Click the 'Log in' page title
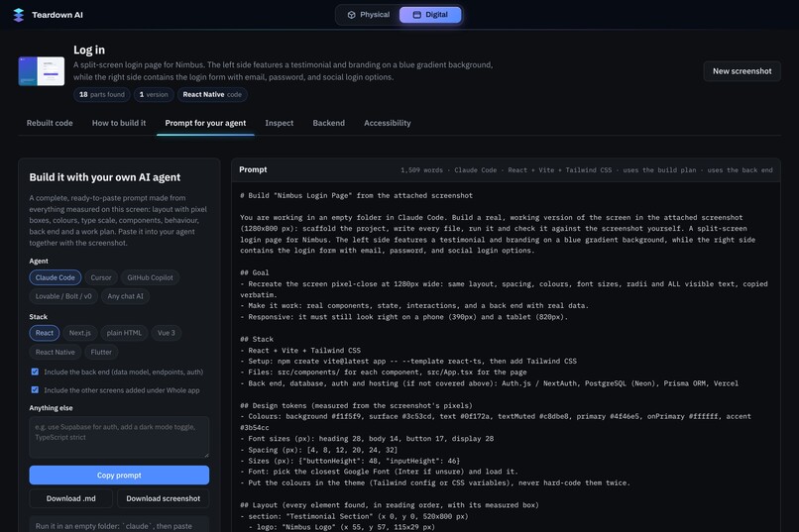 89,50
